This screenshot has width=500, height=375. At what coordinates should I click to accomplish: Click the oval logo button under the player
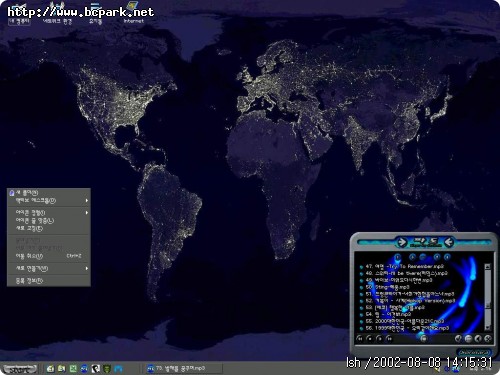coord(474,352)
